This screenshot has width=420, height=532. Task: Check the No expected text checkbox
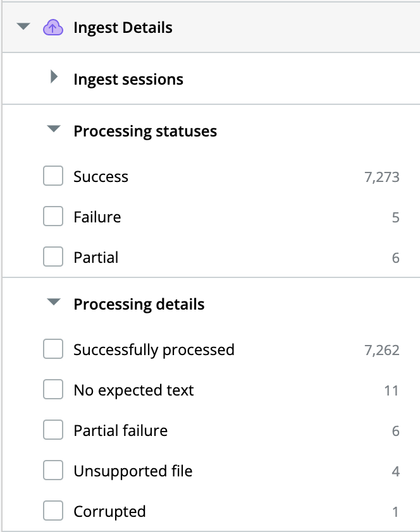(x=53, y=389)
